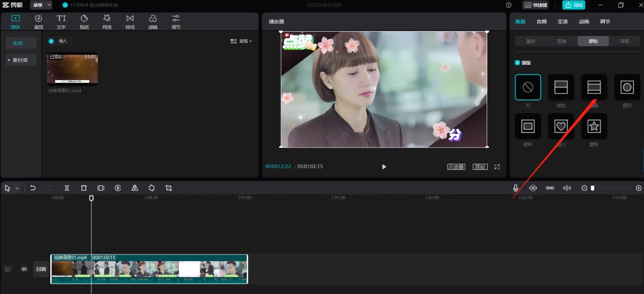
Task: Click the mirror flip icon above timeline
Action: 135,188
